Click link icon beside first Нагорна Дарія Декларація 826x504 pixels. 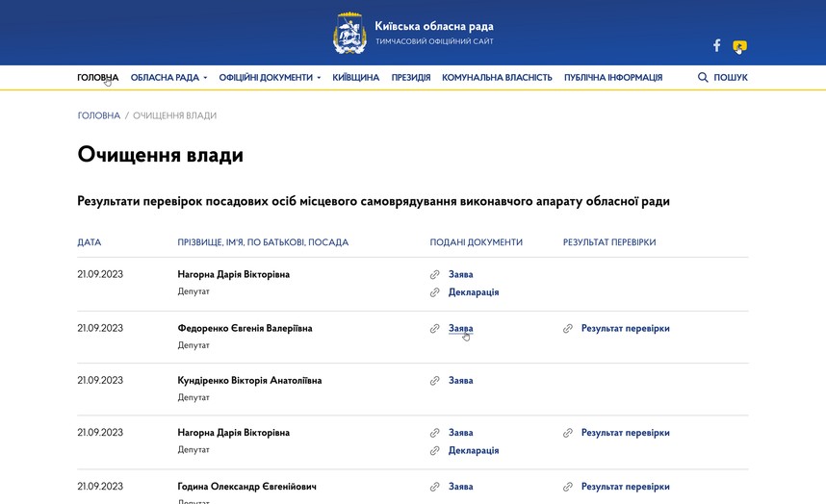tap(434, 292)
